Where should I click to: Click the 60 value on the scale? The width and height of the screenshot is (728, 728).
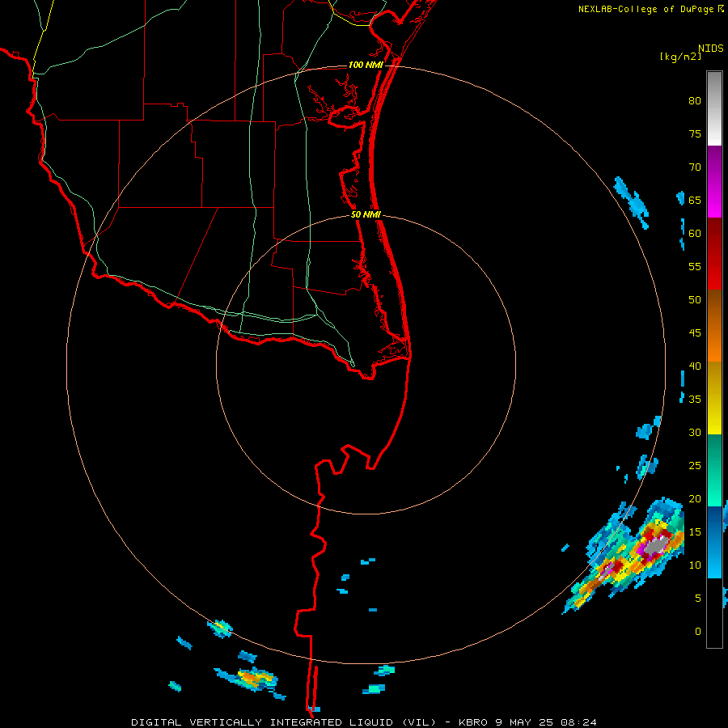point(695,234)
